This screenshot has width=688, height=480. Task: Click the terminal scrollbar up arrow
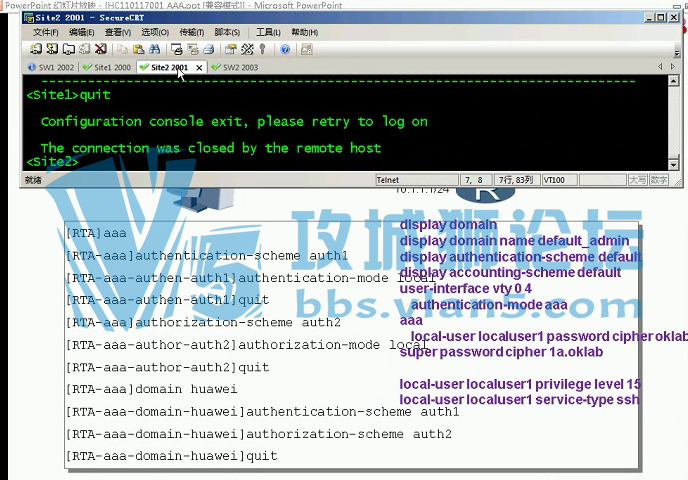click(674, 81)
